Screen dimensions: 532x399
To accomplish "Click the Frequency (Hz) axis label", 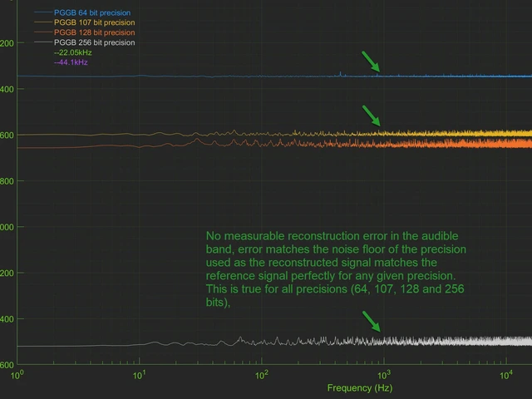I will [x=360, y=388].
